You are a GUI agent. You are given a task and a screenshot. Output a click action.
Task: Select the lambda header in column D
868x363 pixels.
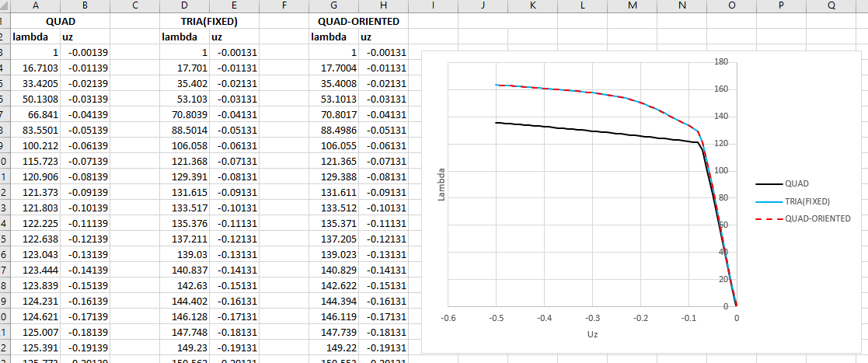[184, 37]
